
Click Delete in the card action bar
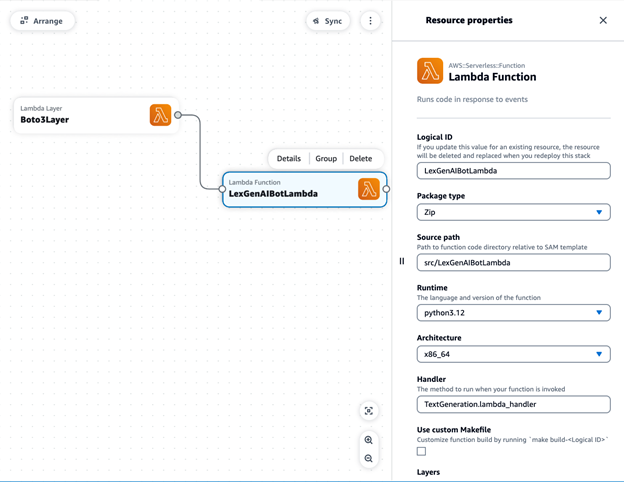click(x=361, y=158)
